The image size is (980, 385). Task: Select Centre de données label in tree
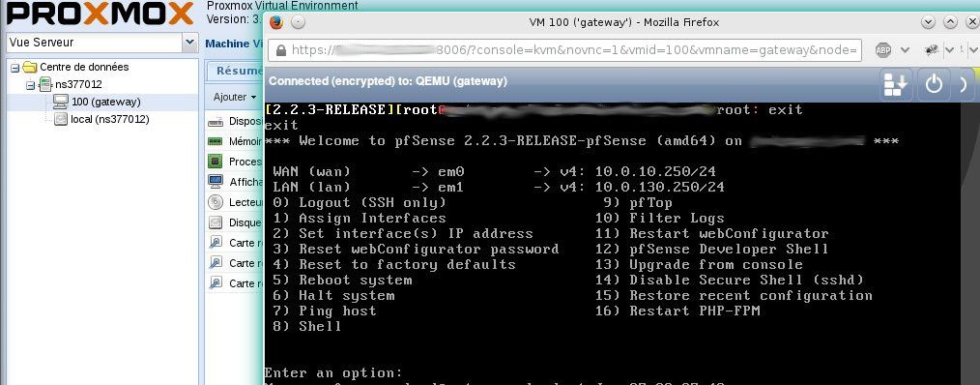[x=84, y=67]
